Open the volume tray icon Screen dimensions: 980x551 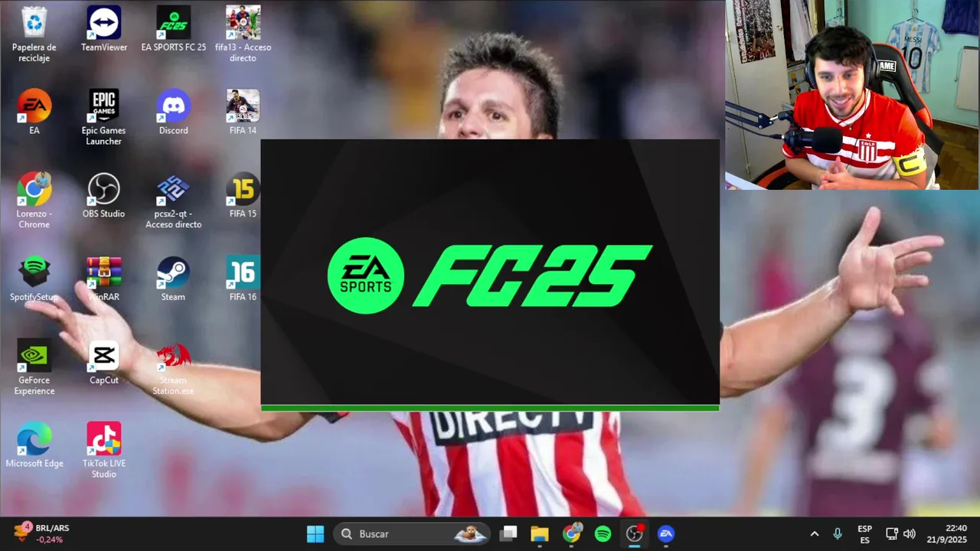pyautogui.click(x=910, y=534)
